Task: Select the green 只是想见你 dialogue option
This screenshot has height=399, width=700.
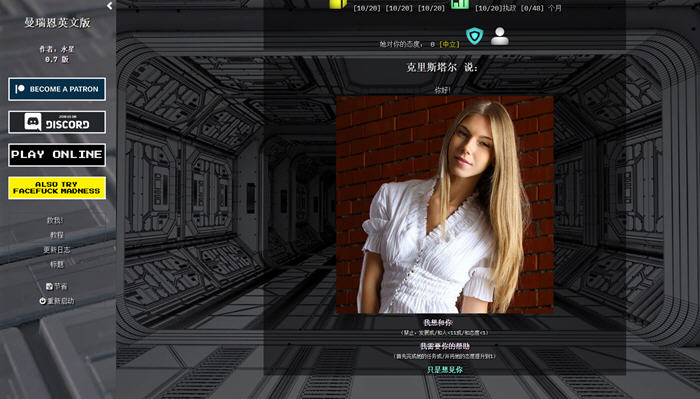Action: 445,370
